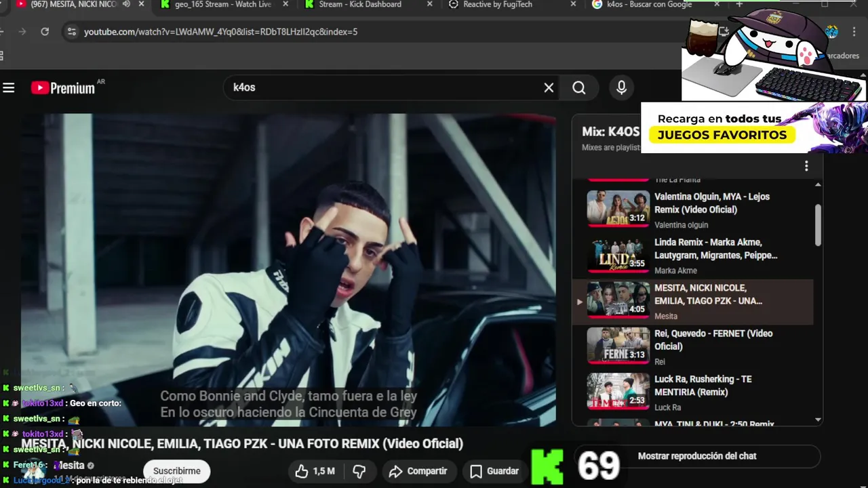Open Rei, Quevedo FERNET thumbnail
The height and width of the screenshot is (488, 868).
[618, 345]
